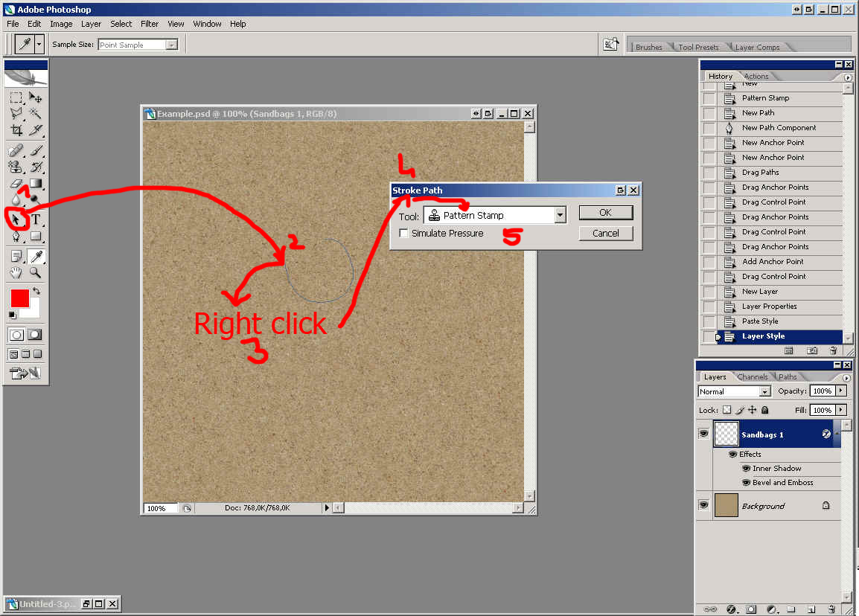Click OK in Stroke Path dialog
859x616 pixels.
605,213
